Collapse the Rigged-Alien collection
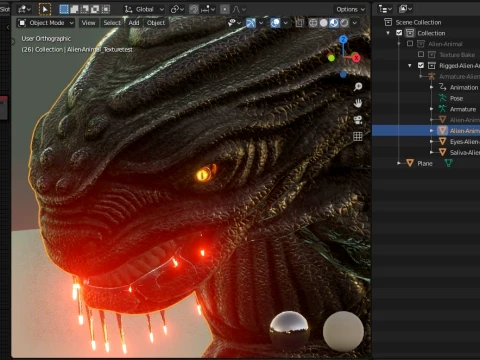This screenshot has height=360, width=480. (x=410, y=66)
